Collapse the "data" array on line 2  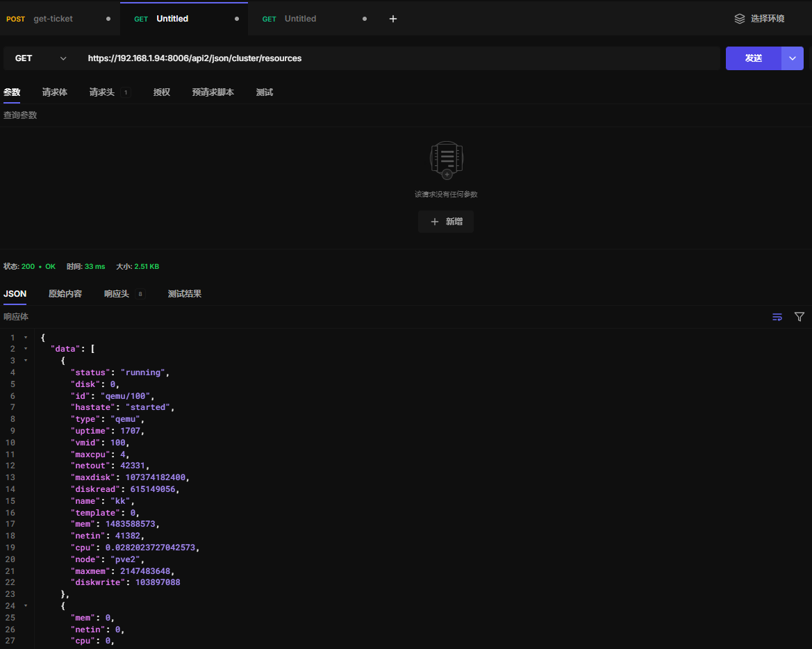click(26, 349)
